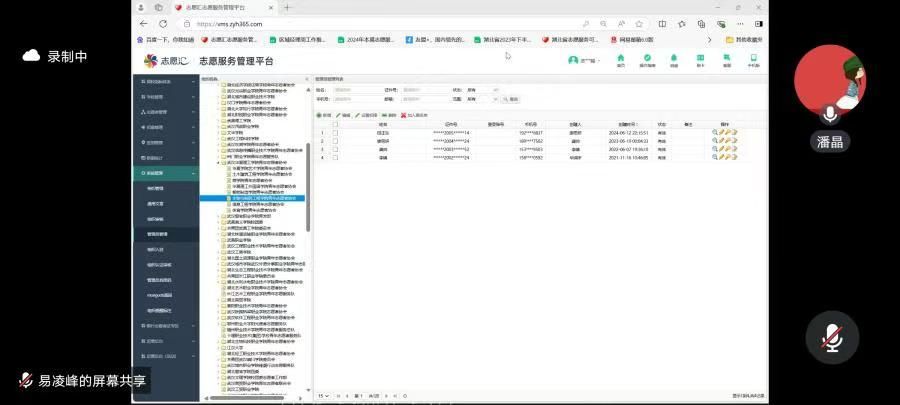Refresh the page with reload icon
Viewport: 900px width, 405px height.
click(x=164, y=23)
